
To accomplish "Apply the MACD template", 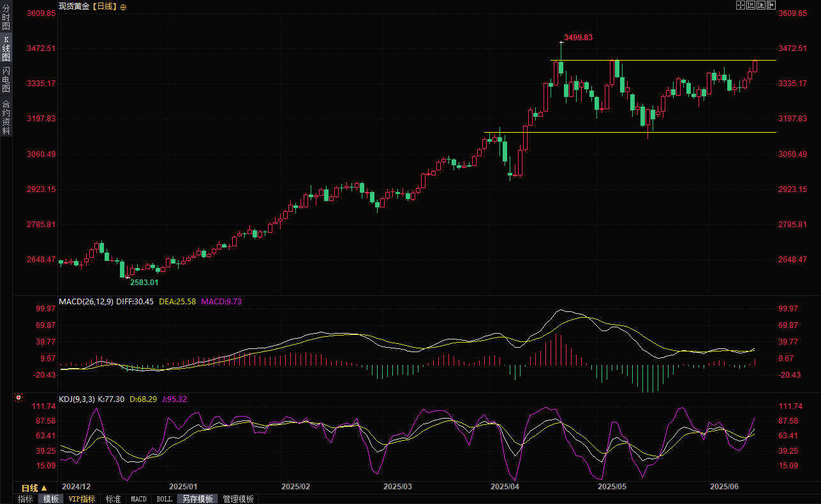I will [138, 499].
